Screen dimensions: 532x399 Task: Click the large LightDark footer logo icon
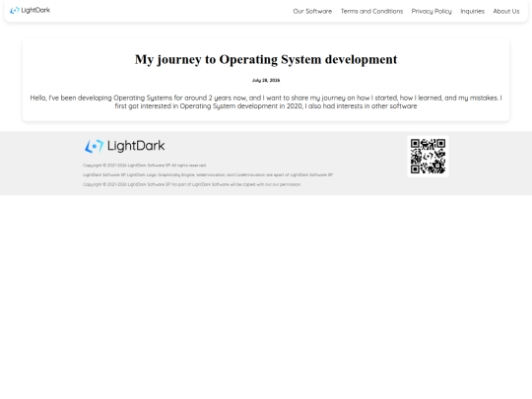point(94,146)
